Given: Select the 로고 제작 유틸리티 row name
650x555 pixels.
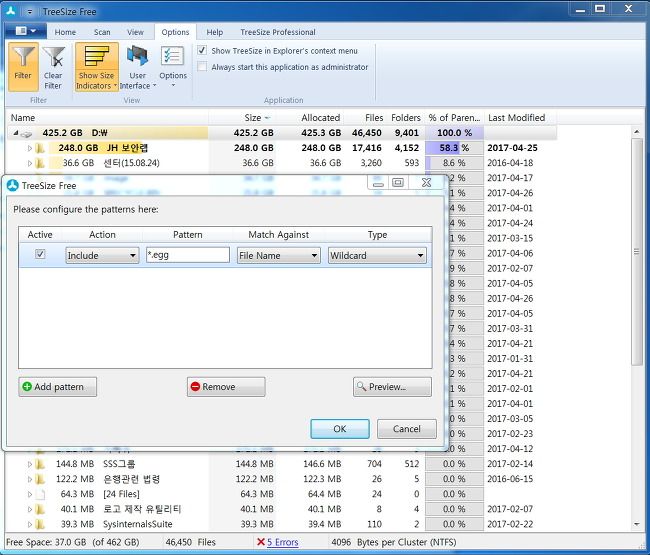Looking at the screenshot, I should (142, 509).
